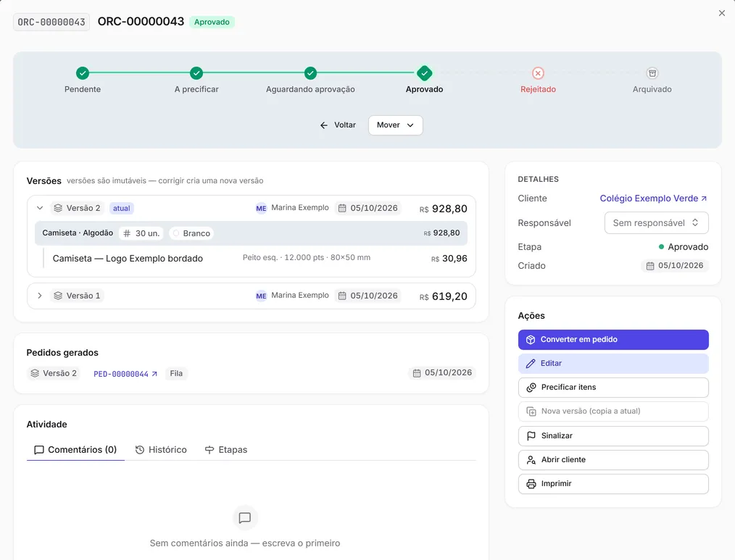Click the Abrir cliente button

(613, 460)
